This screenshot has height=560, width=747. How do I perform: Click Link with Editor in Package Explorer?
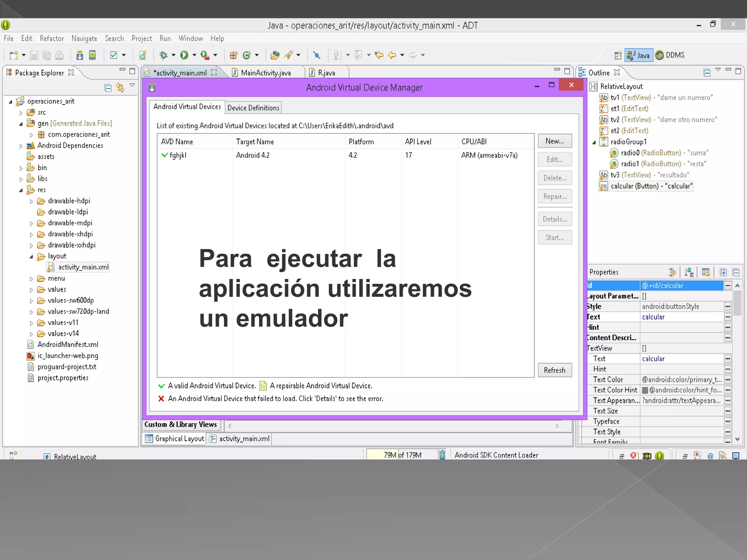(120, 88)
